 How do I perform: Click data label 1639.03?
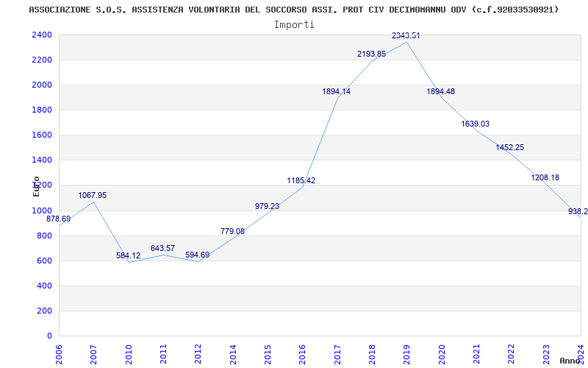(x=475, y=124)
